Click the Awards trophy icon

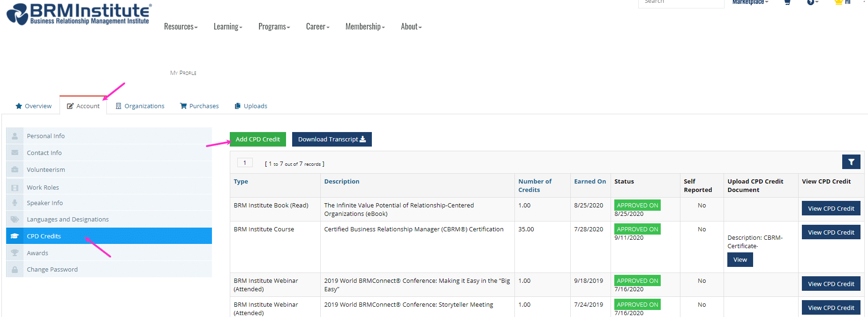click(x=15, y=253)
